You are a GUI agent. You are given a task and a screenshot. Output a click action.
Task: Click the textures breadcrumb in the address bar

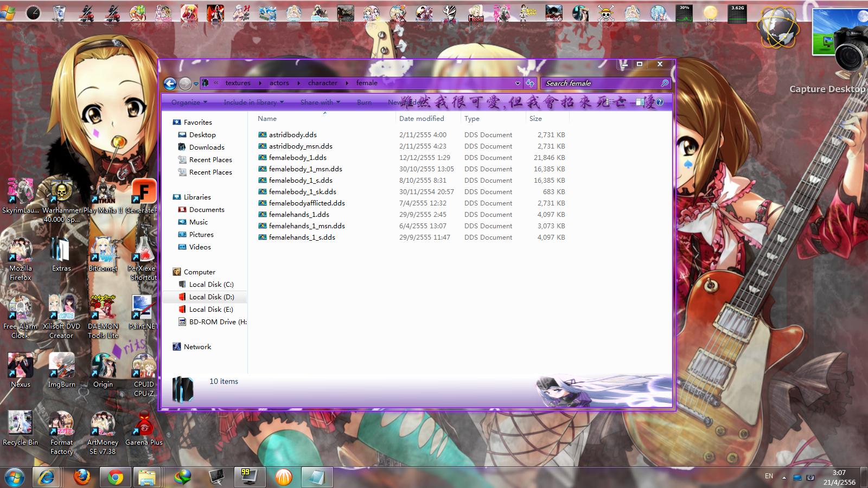pyautogui.click(x=238, y=83)
